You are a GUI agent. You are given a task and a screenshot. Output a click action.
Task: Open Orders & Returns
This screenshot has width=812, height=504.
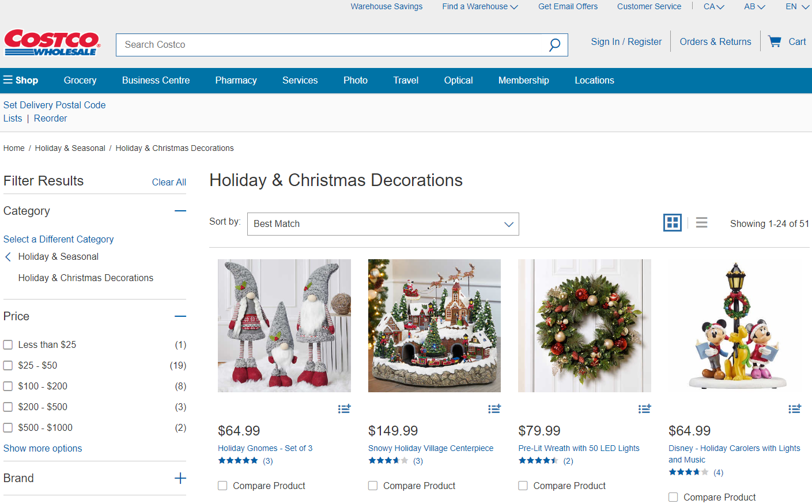[x=715, y=42]
